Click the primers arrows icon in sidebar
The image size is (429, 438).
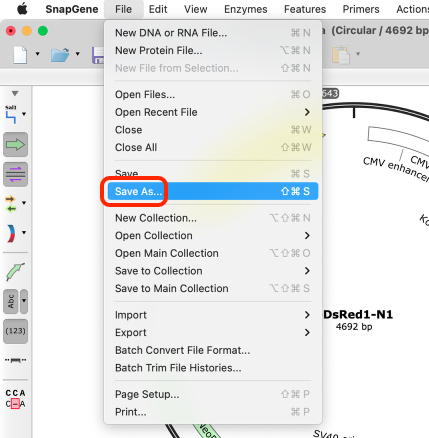point(11,204)
